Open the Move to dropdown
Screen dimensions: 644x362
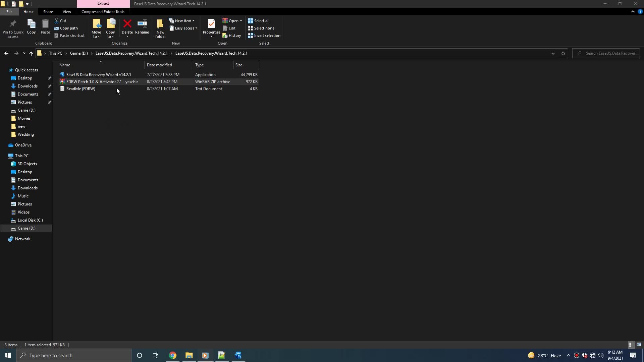point(96,28)
